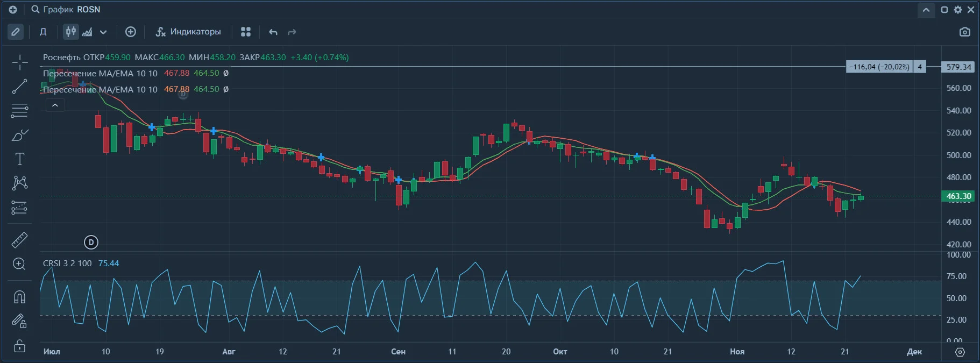Switch to area chart type
The height and width of the screenshot is (363, 980).
tap(87, 32)
